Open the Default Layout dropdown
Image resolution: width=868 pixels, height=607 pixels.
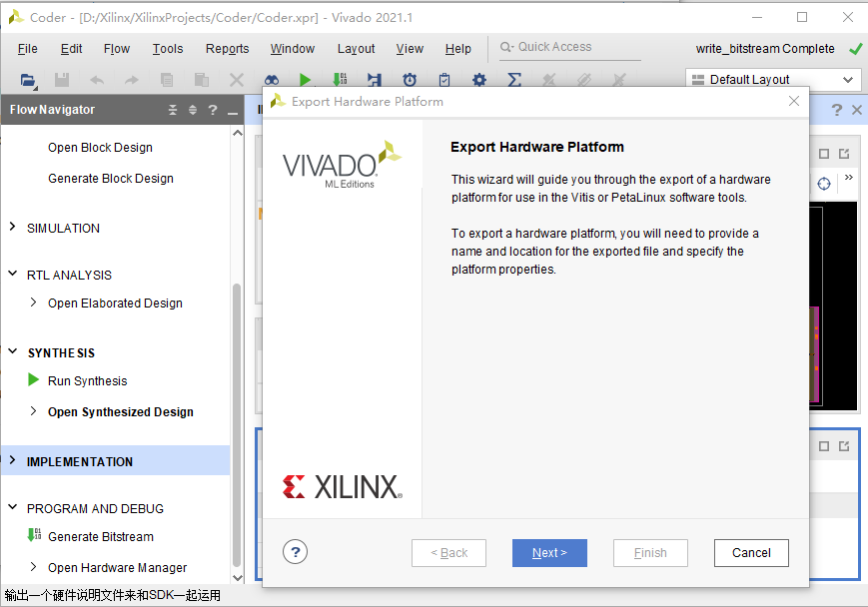coord(773,80)
